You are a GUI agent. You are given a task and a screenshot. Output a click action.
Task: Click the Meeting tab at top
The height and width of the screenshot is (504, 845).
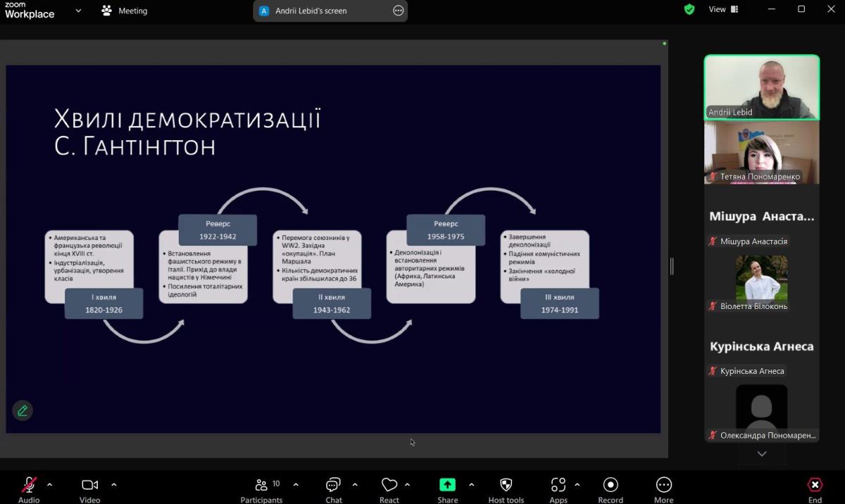pyautogui.click(x=125, y=11)
